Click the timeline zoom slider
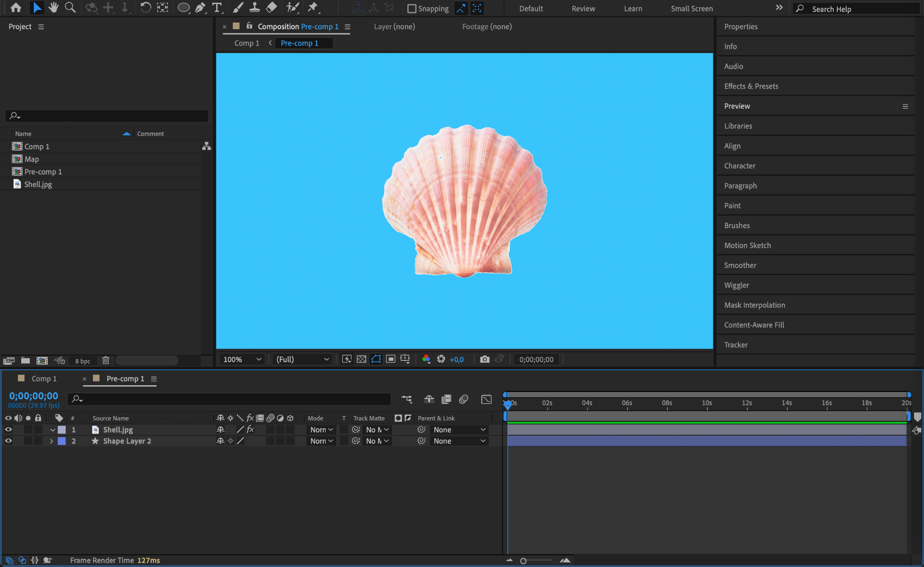 point(523,561)
